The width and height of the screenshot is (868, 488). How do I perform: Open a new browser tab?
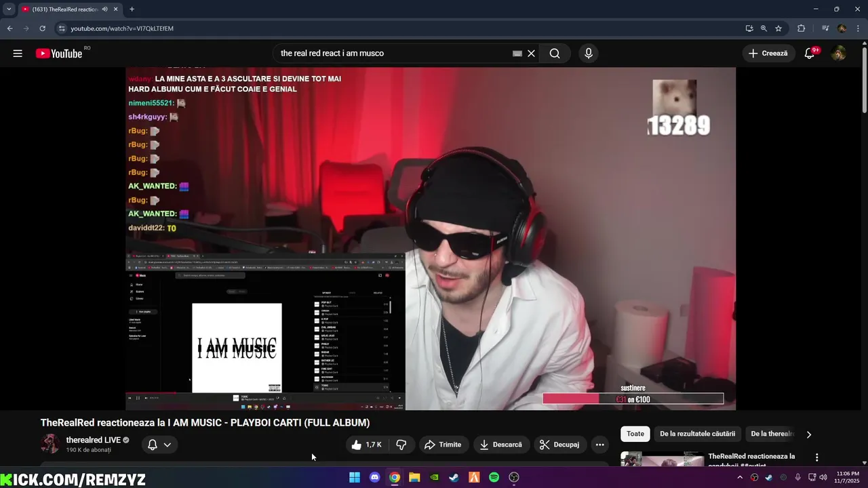pyautogui.click(x=132, y=9)
